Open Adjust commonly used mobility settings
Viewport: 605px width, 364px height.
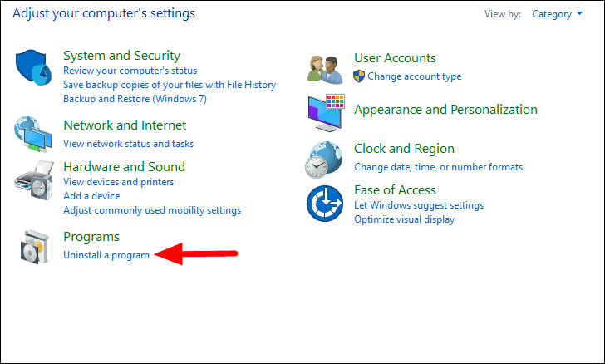pyautogui.click(x=152, y=210)
